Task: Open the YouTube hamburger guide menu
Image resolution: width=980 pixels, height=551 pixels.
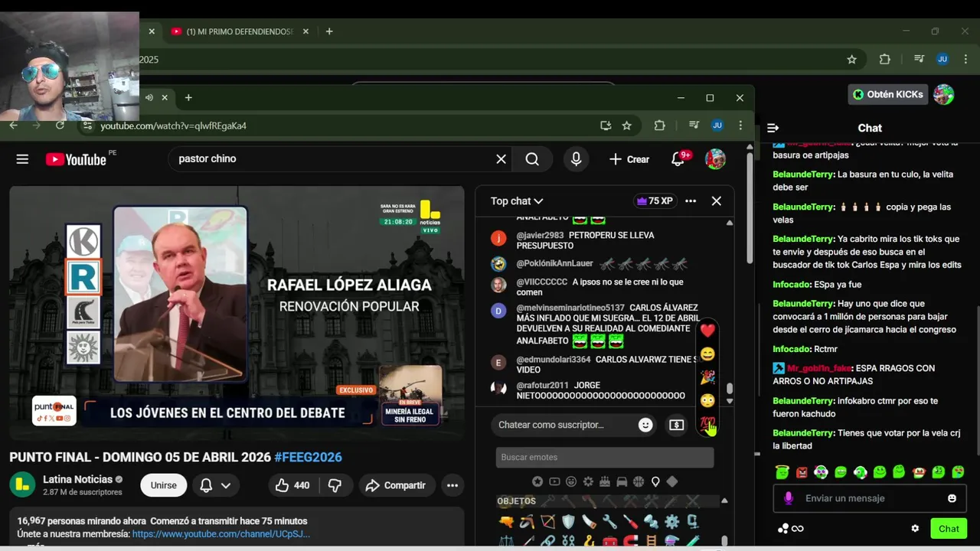Action: 22,159
